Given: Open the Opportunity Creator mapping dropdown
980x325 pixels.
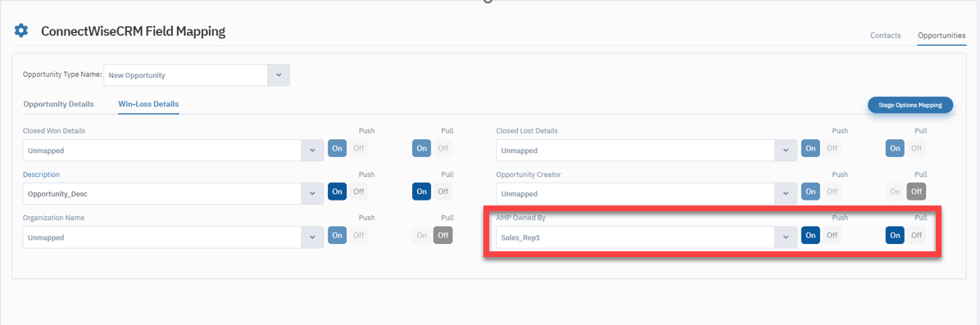Looking at the screenshot, I should click(x=786, y=194).
